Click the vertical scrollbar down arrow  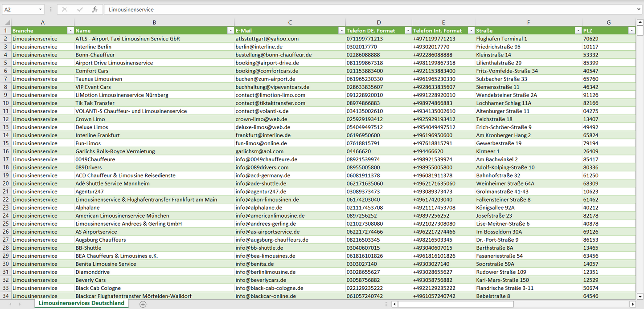(640, 296)
